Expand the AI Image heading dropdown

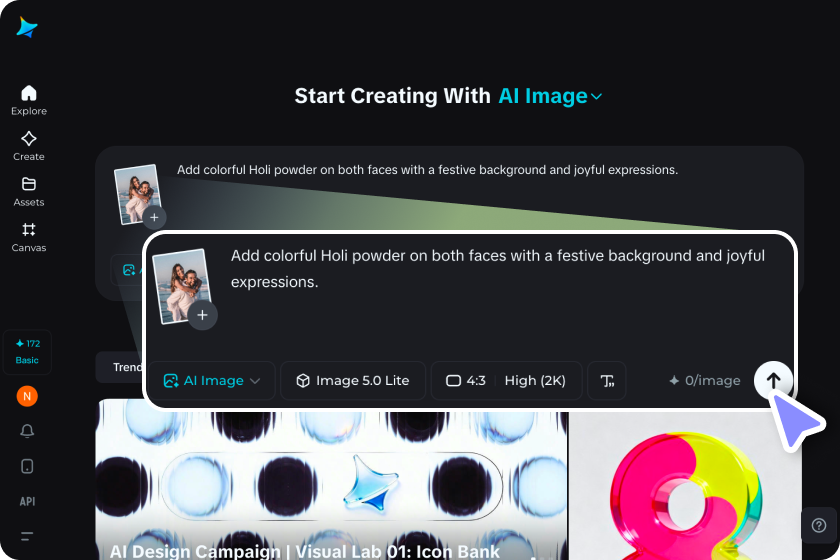click(550, 96)
